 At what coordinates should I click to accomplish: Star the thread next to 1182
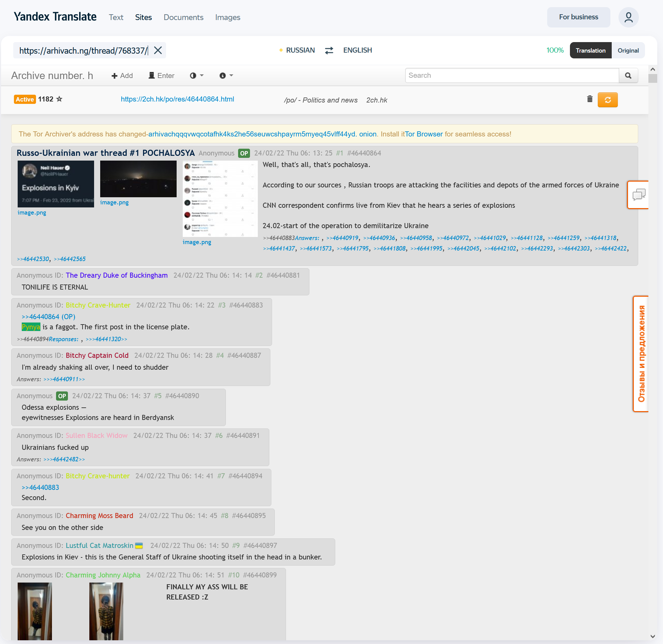pos(59,99)
